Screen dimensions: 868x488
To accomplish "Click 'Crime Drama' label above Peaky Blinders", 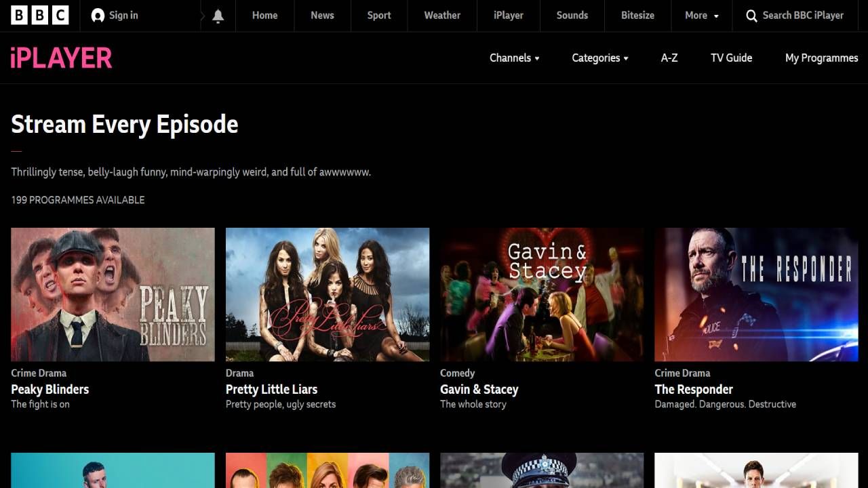I will 39,373.
